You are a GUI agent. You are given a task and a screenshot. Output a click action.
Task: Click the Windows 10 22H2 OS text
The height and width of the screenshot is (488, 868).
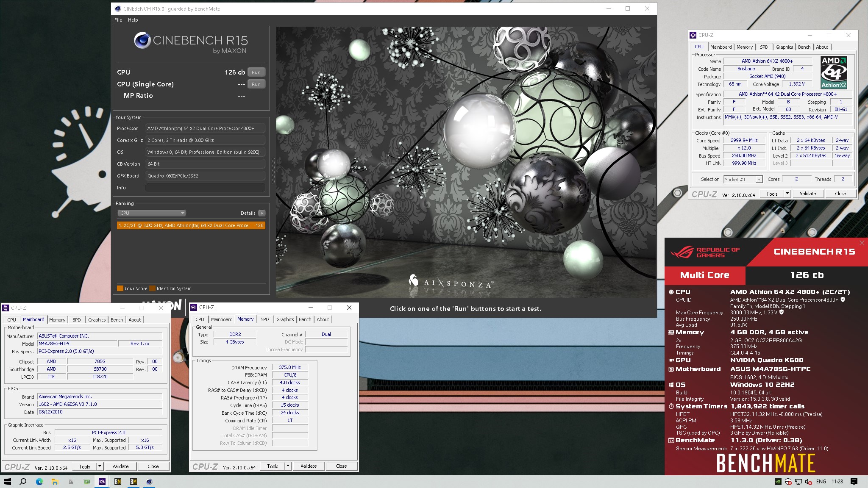pyautogui.click(x=762, y=385)
